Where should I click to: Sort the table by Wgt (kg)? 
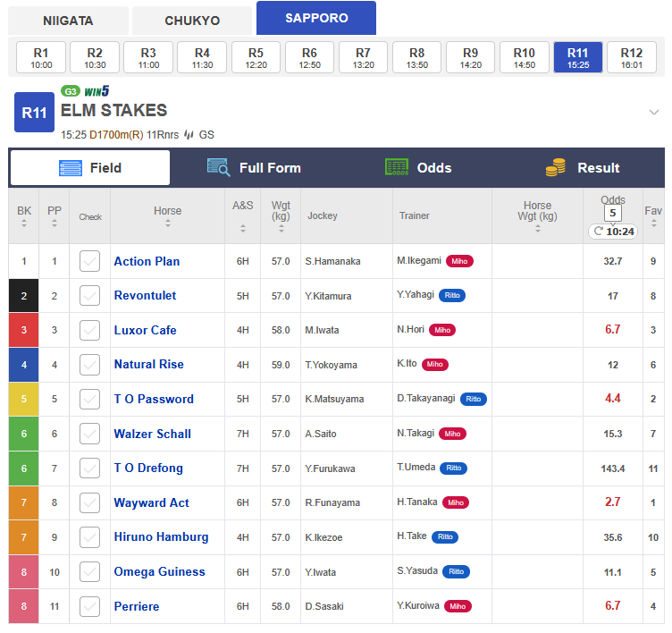[x=281, y=229]
